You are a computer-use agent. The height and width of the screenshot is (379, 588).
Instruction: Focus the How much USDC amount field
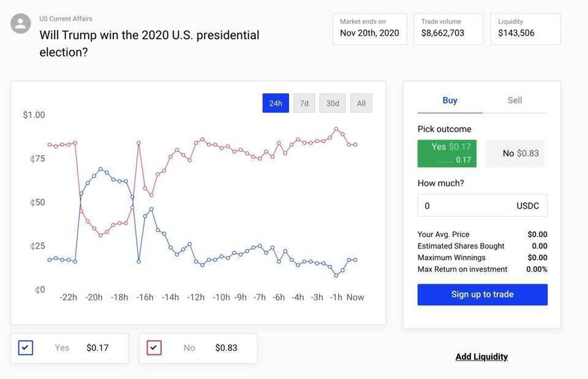[483, 205]
